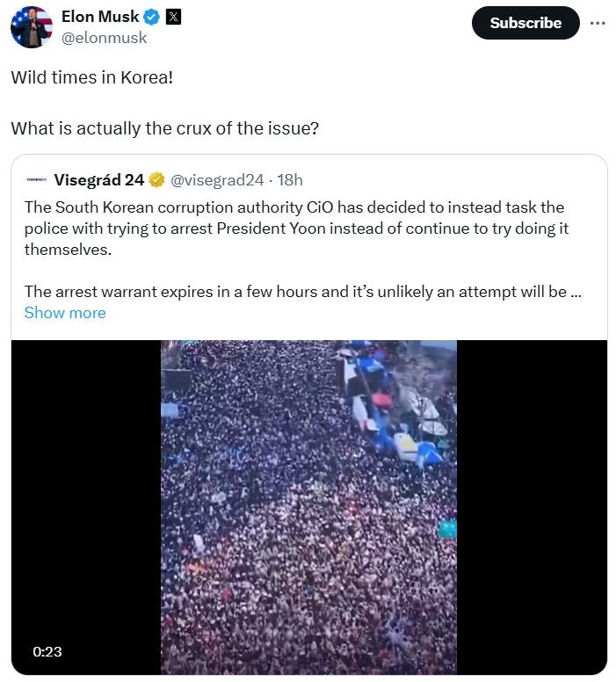
Task: Open the Elon Musk display name link
Action: click(99, 17)
